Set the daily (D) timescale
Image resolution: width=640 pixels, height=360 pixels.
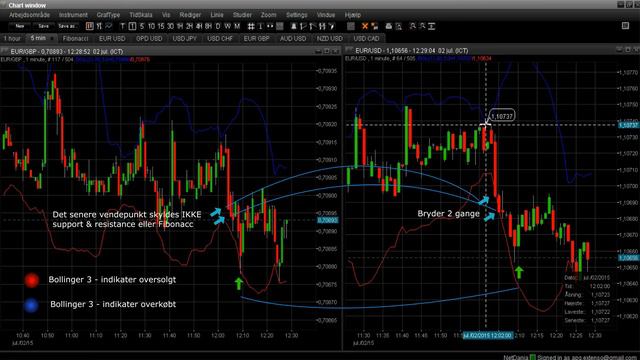pos(218,26)
